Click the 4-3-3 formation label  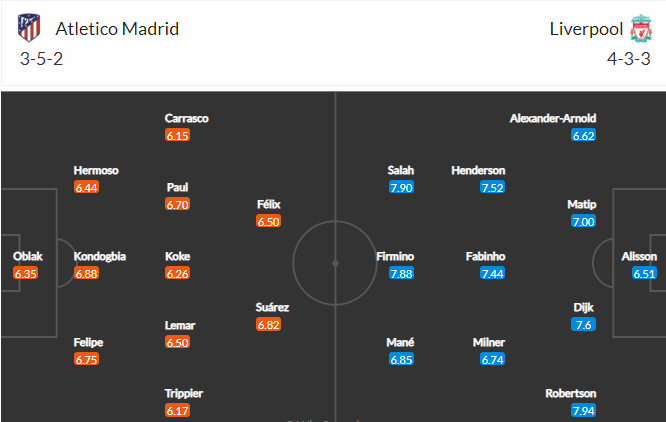click(629, 59)
